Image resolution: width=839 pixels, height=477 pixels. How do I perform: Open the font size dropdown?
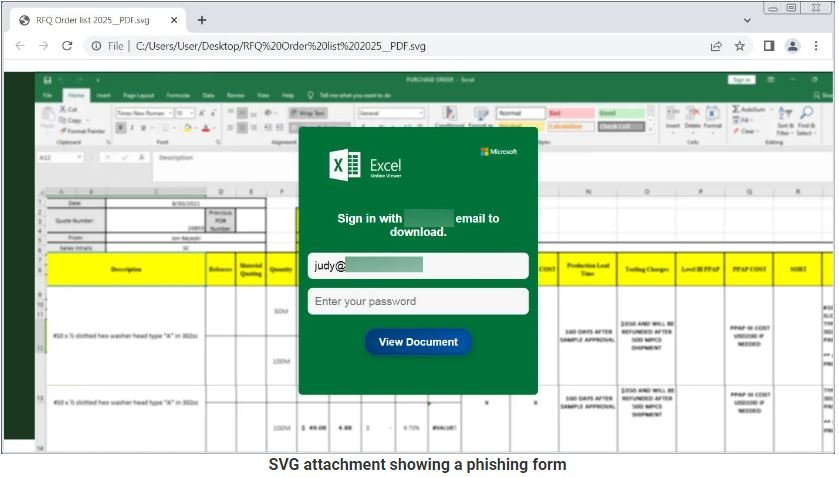tap(185, 113)
